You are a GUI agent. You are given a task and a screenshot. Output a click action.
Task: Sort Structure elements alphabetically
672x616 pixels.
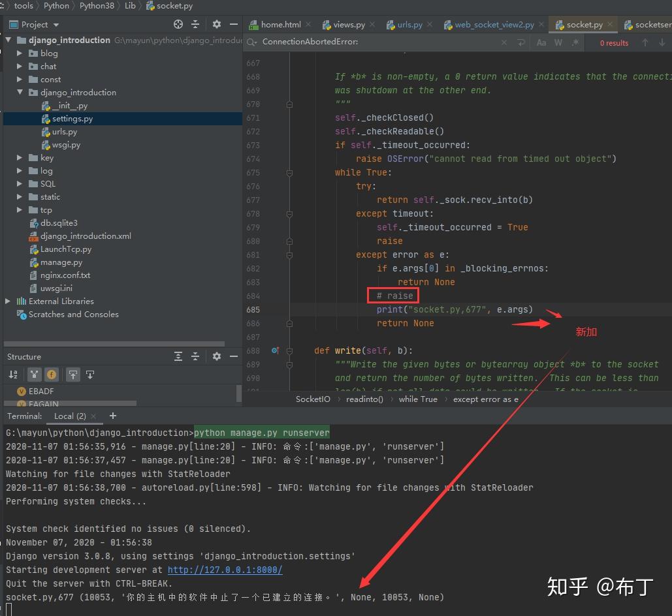13,374
